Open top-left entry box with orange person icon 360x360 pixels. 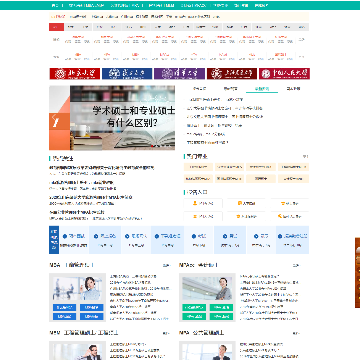(203, 203)
